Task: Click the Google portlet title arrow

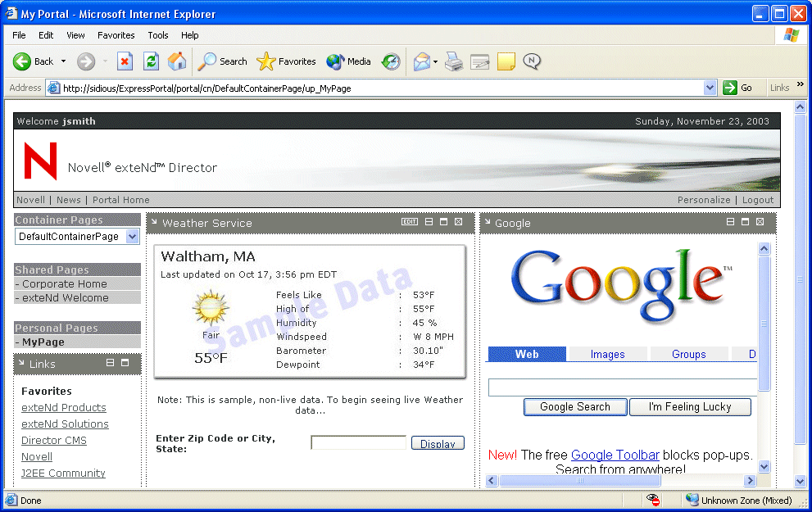Action: click(x=488, y=221)
